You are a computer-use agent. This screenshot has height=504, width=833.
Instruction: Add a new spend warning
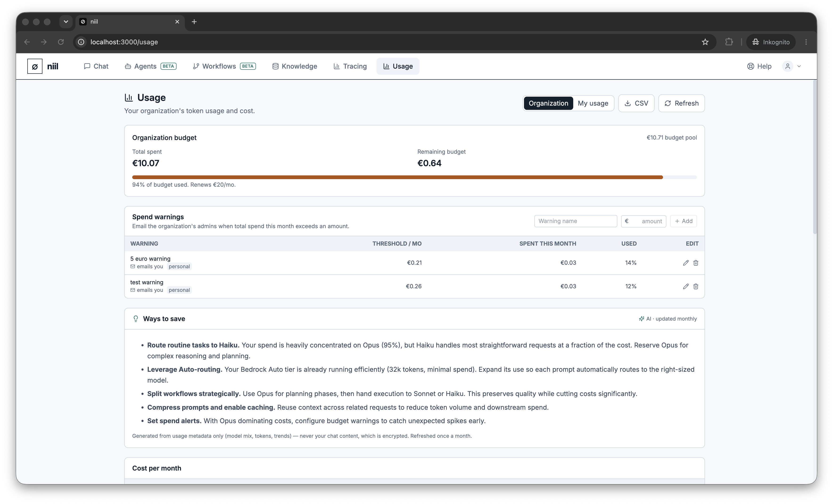(x=684, y=221)
